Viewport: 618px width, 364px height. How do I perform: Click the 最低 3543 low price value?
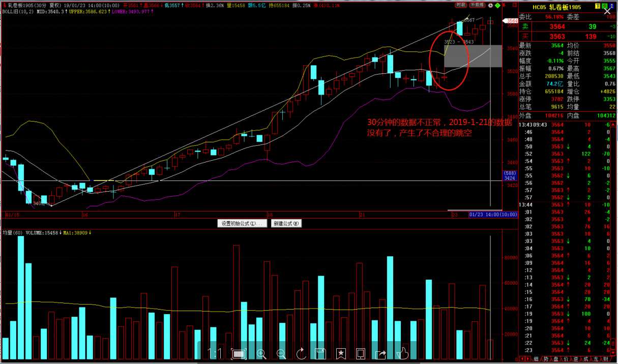pyautogui.click(x=609, y=76)
